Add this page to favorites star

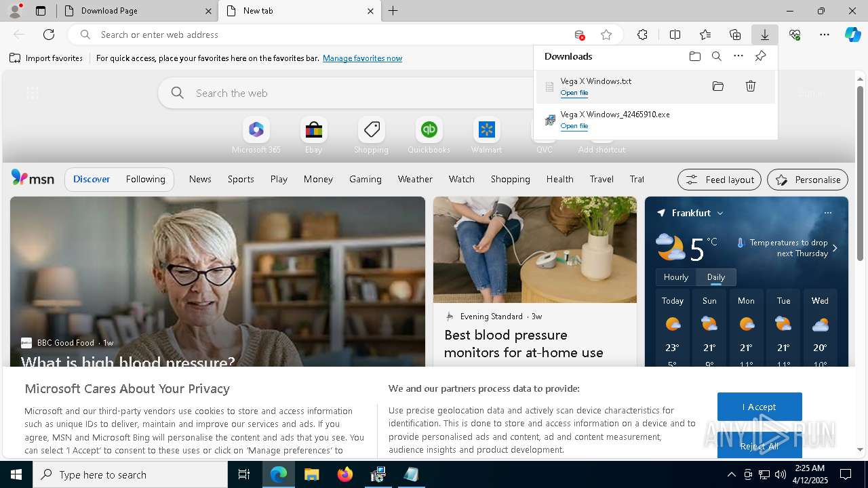pos(606,35)
